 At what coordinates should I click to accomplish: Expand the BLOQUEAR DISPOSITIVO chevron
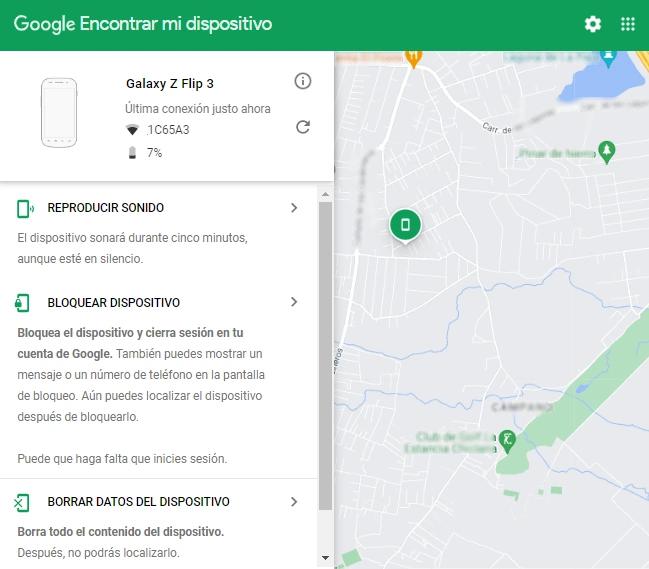[x=294, y=302]
